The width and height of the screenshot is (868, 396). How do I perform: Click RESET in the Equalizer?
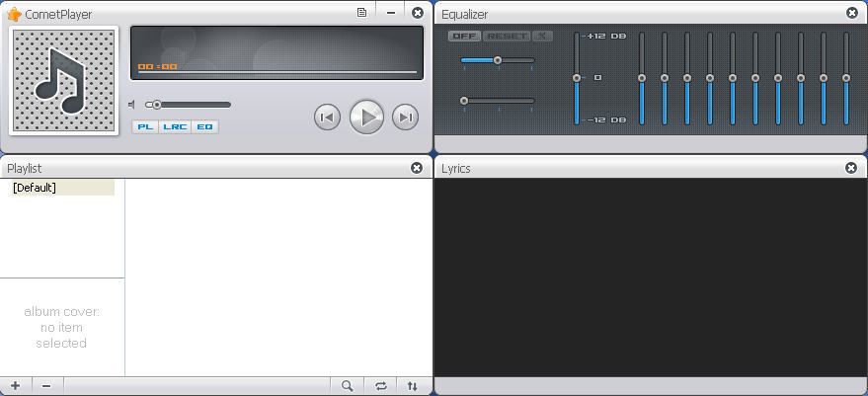click(x=507, y=36)
